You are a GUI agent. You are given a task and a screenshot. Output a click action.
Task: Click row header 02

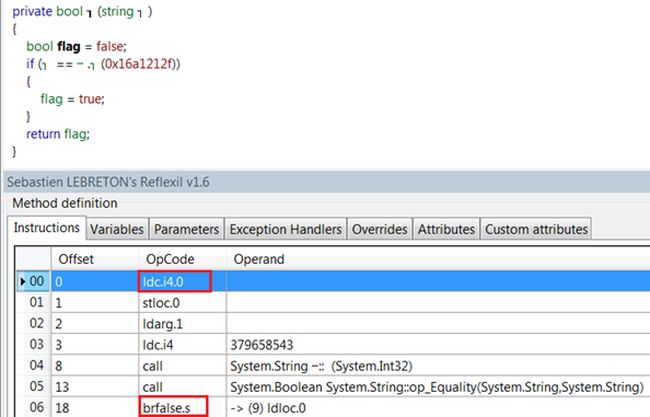click(x=33, y=323)
